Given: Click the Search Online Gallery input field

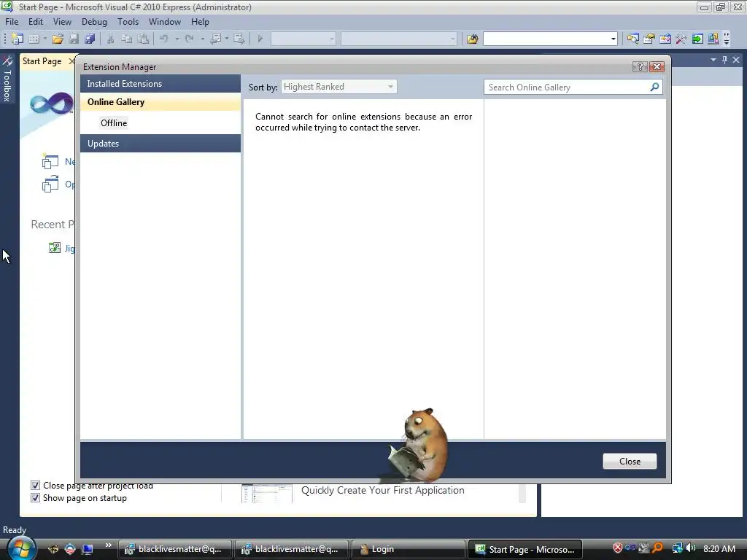Looking at the screenshot, I should [567, 87].
